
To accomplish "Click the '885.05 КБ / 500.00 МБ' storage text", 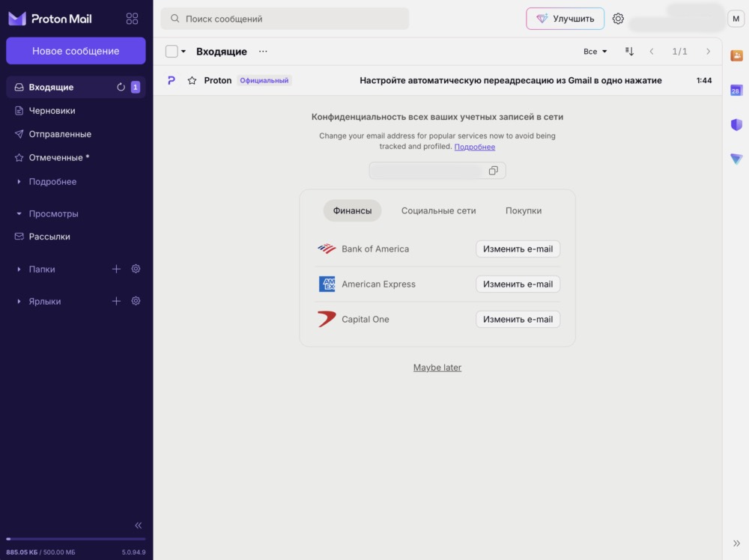I will pyautogui.click(x=40, y=552).
